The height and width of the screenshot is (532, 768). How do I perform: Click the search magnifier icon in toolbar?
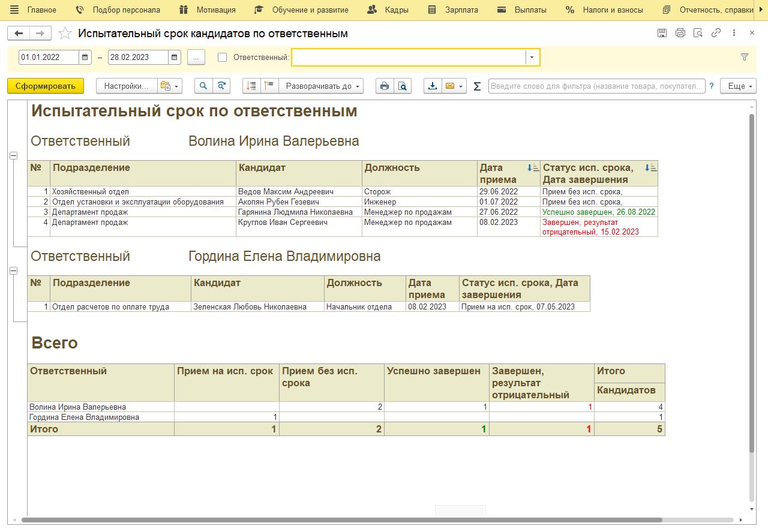coord(204,86)
